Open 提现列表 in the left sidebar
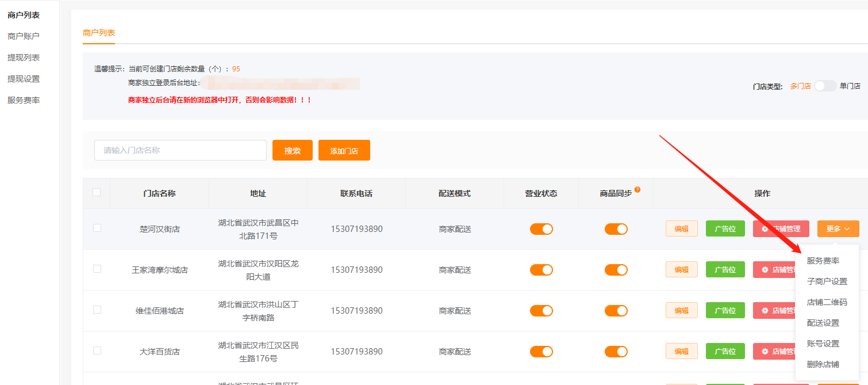Image resolution: width=868 pixels, height=385 pixels. click(24, 58)
